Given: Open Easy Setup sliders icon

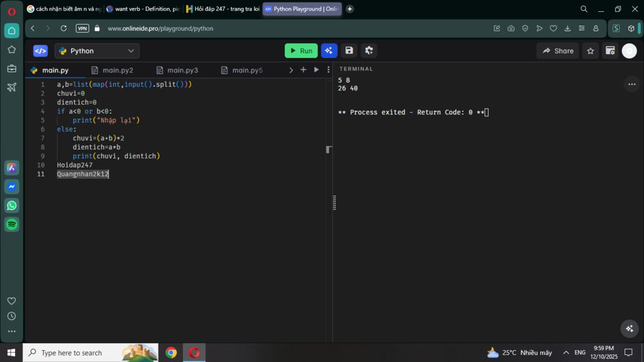Looking at the screenshot, I should (x=582, y=28).
